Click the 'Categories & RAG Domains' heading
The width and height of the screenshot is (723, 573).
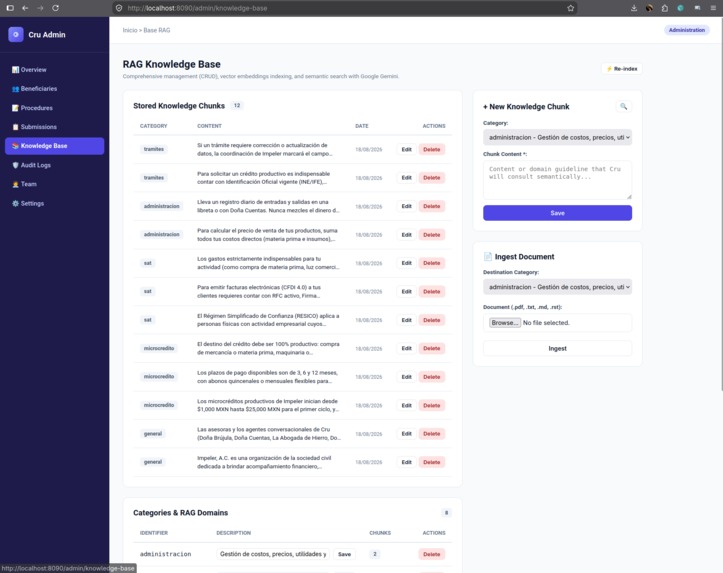[x=180, y=513]
